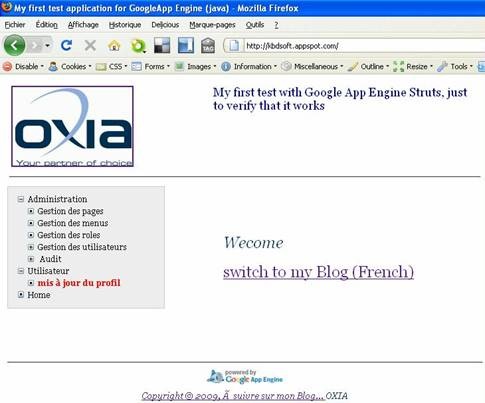485x403 pixels.
Task: Click the bullet icon beside Gestion des menus
Action: 31,223
